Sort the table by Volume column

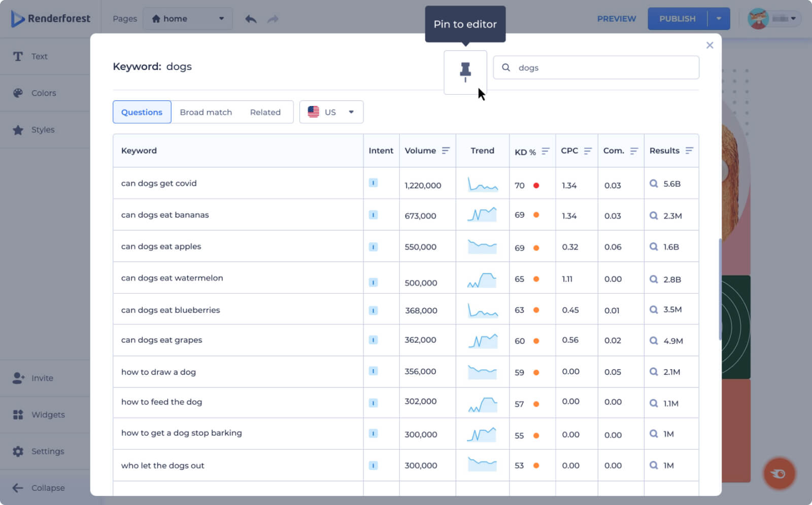pos(446,151)
